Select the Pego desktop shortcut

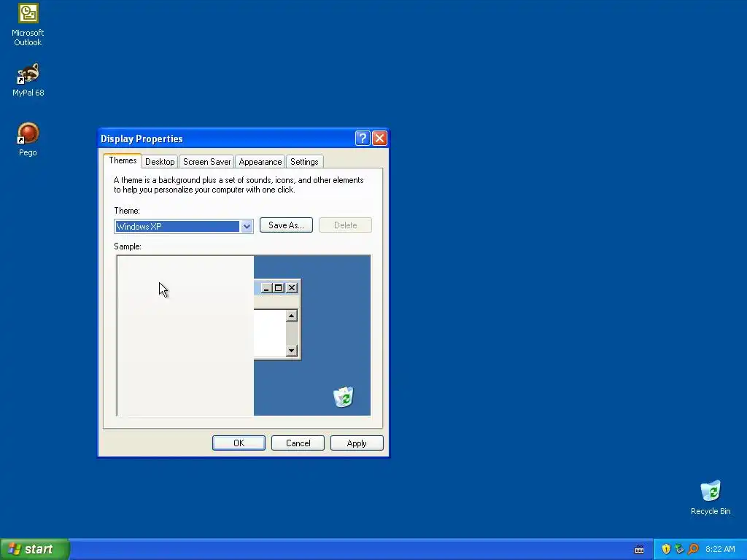point(28,139)
